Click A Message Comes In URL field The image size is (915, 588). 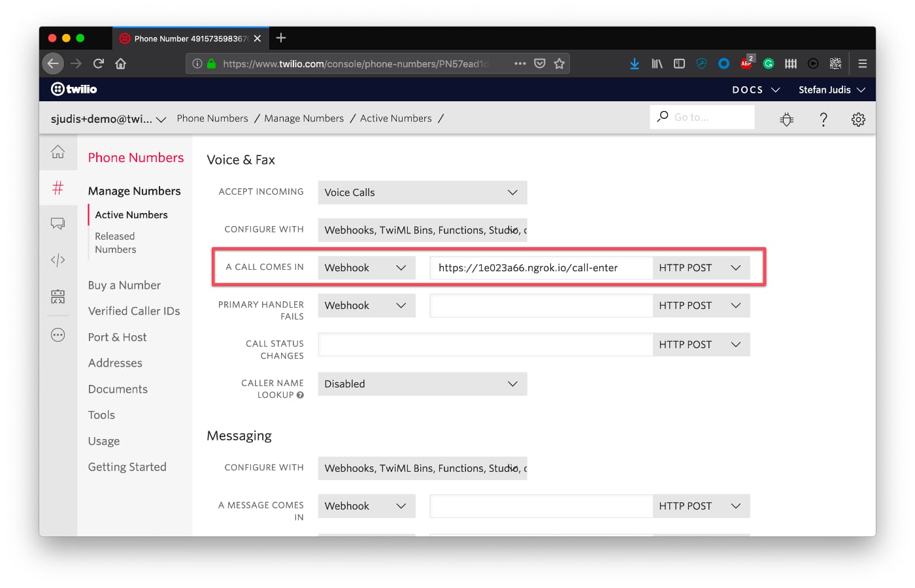541,506
